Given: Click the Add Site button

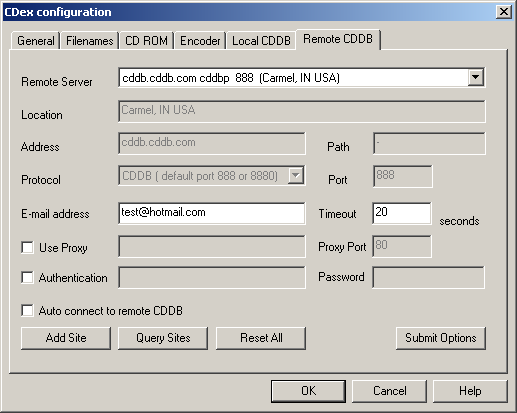Looking at the screenshot, I should pos(66,338).
